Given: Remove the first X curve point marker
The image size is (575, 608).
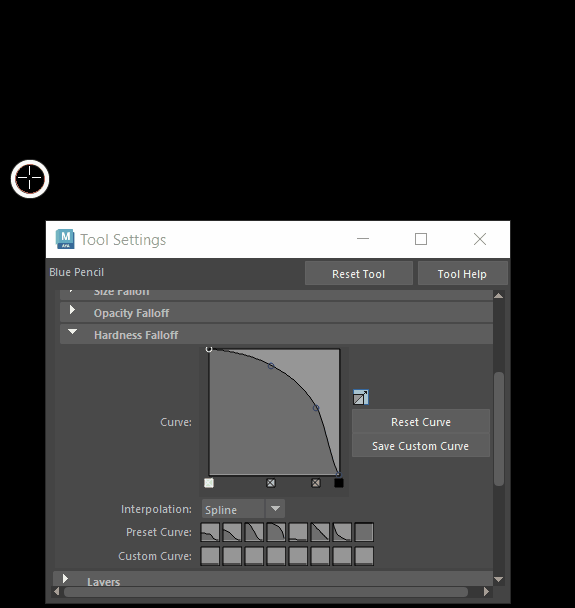Looking at the screenshot, I should click(x=271, y=483).
